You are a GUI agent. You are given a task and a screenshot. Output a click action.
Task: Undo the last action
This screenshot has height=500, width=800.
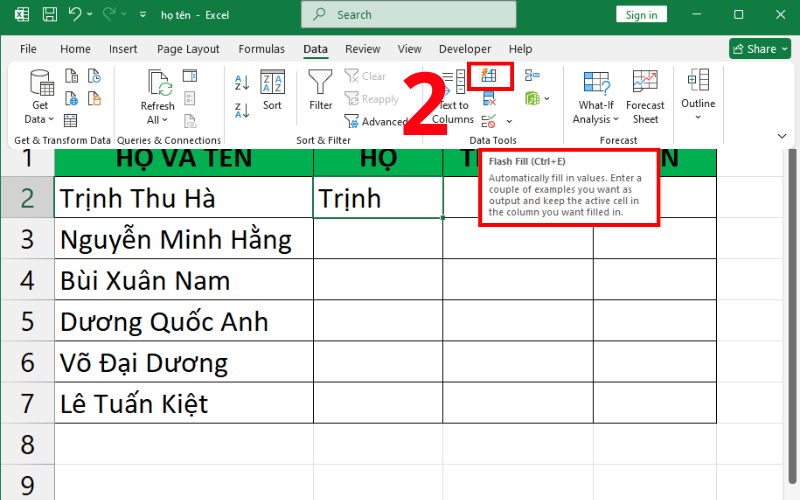[75, 14]
